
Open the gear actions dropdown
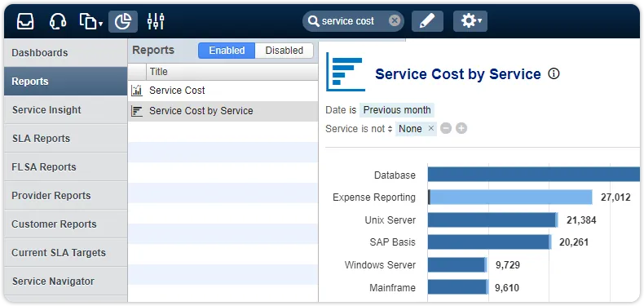pos(470,21)
